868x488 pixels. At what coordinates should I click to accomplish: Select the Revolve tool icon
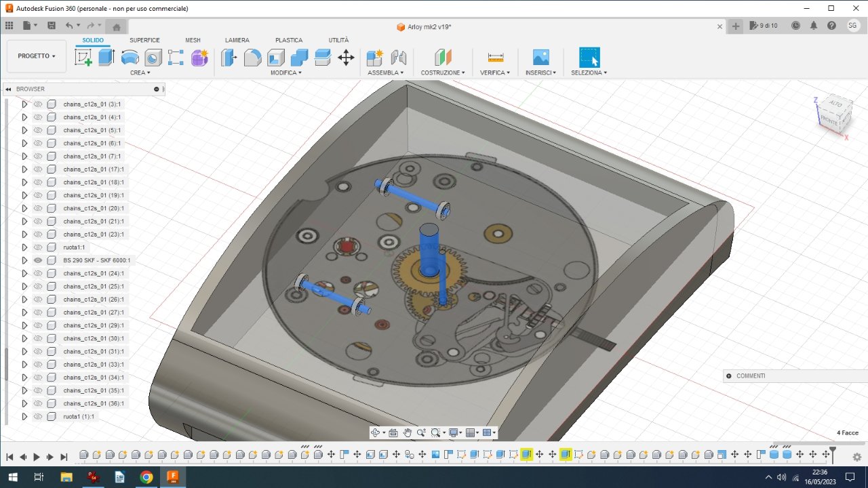(x=130, y=58)
